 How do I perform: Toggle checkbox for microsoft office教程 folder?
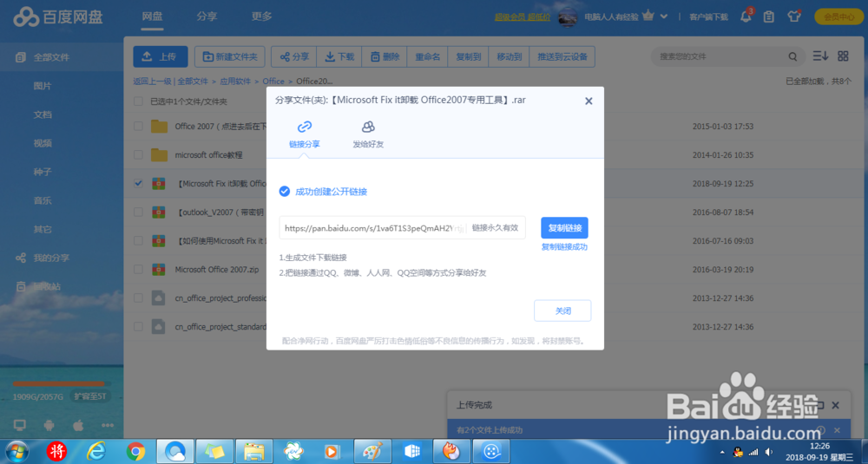[x=138, y=155]
